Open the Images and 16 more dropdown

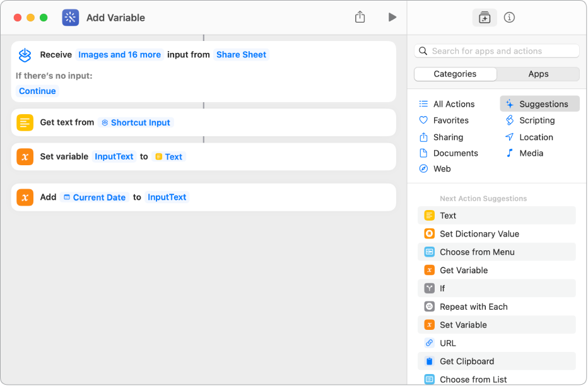[x=119, y=55]
